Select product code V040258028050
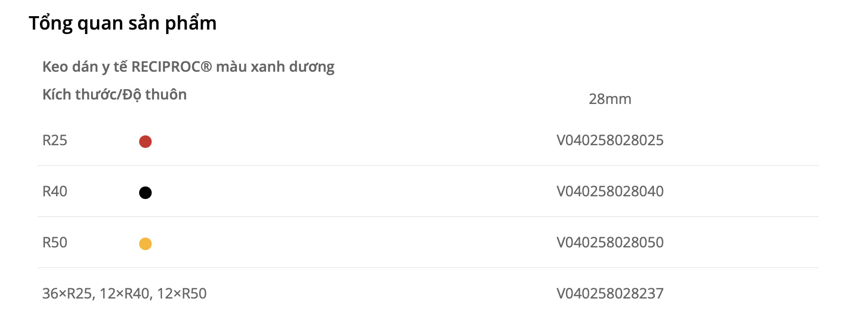 (609, 242)
